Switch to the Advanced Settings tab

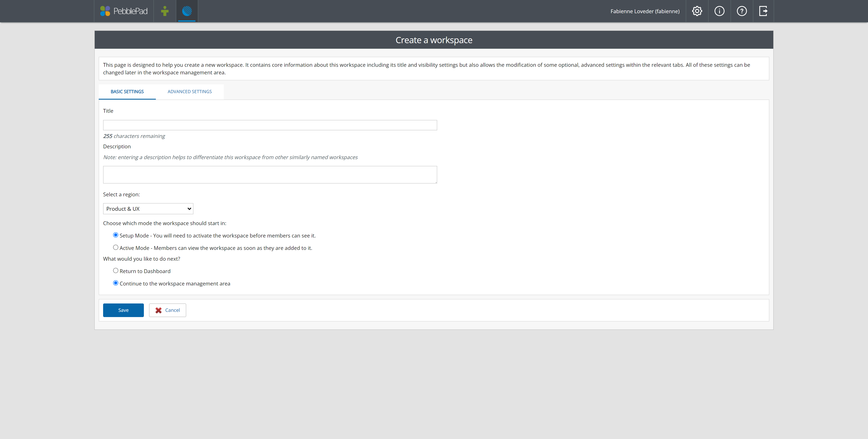pyautogui.click(x=190, y=92)
